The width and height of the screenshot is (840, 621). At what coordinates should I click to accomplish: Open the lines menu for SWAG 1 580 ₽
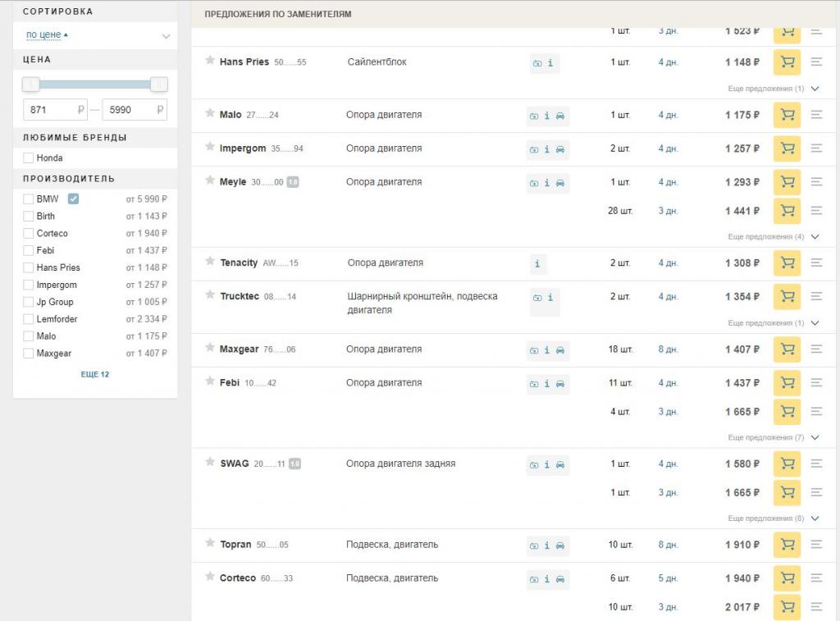[816, 463]
